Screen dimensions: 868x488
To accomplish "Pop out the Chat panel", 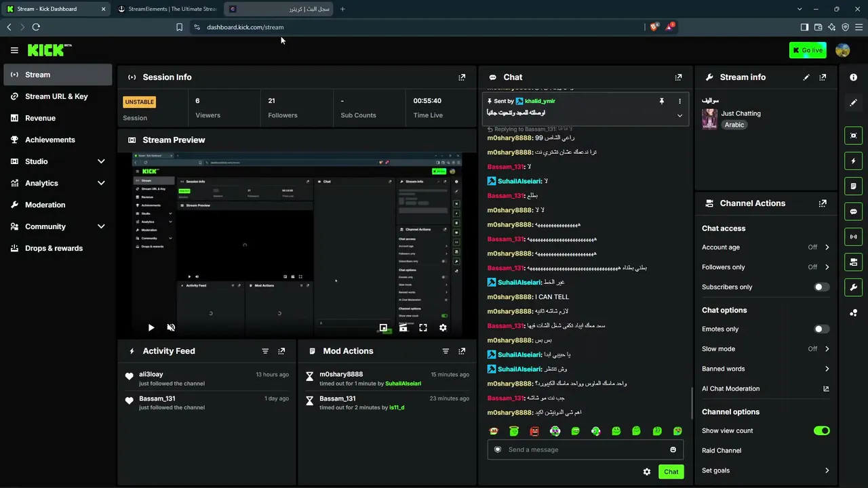I will (x=678, y=77).
